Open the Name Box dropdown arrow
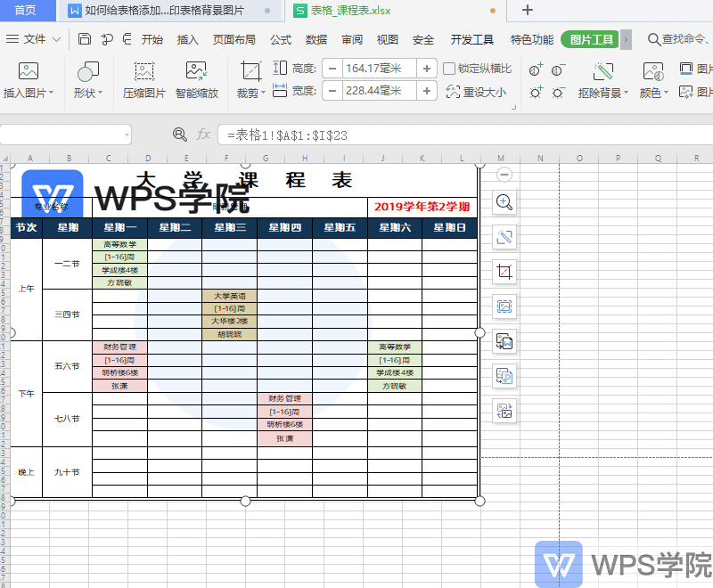Viewport: 713px width, 588px height. click(x=127, y=135)
